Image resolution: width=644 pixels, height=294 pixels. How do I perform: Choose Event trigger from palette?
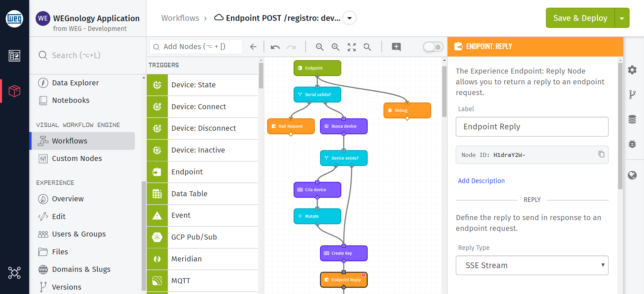click(x=202, y=215)
